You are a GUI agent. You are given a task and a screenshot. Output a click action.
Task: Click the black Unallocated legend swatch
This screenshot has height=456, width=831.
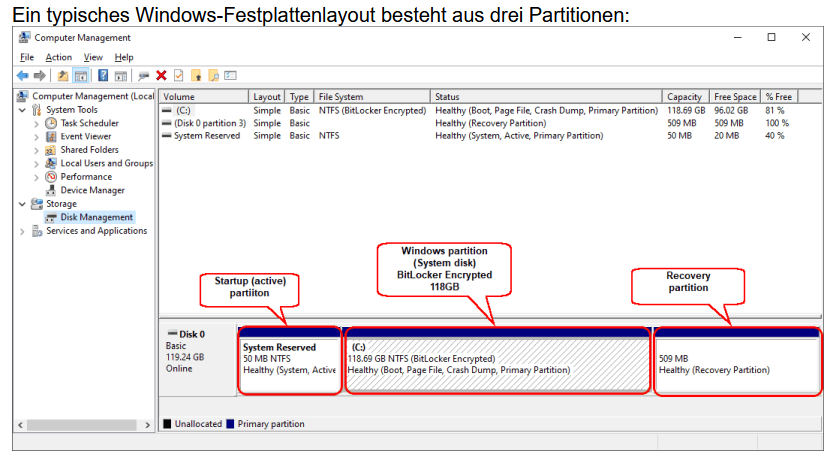167,424
